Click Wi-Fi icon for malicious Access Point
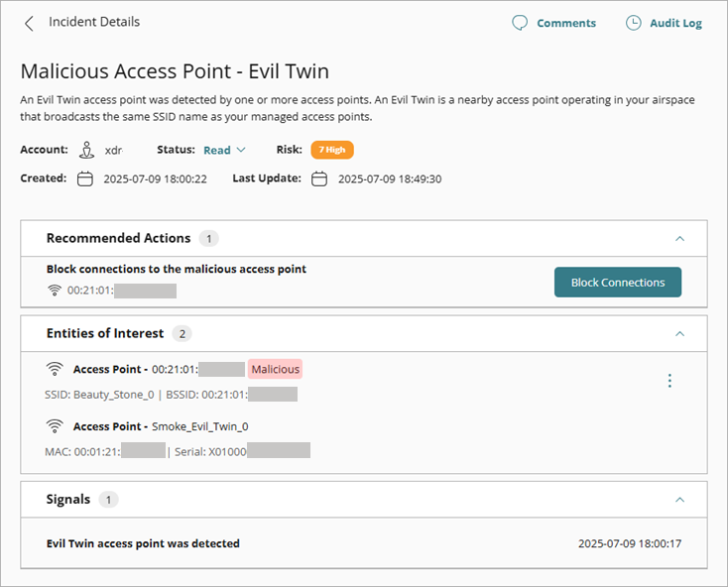The image size is (728, 587). pyautogui.click(x=55, y=369)
